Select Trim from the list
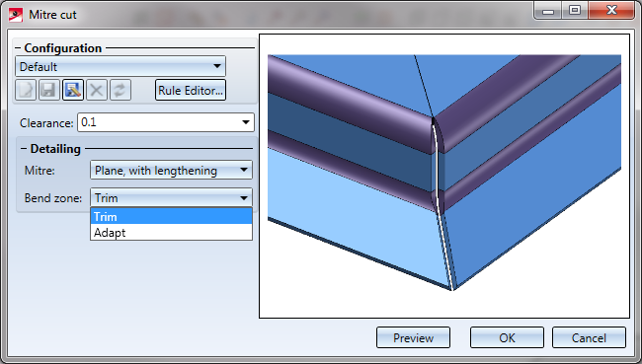Viewport: 642px width, 364px height. click(171, 216)
